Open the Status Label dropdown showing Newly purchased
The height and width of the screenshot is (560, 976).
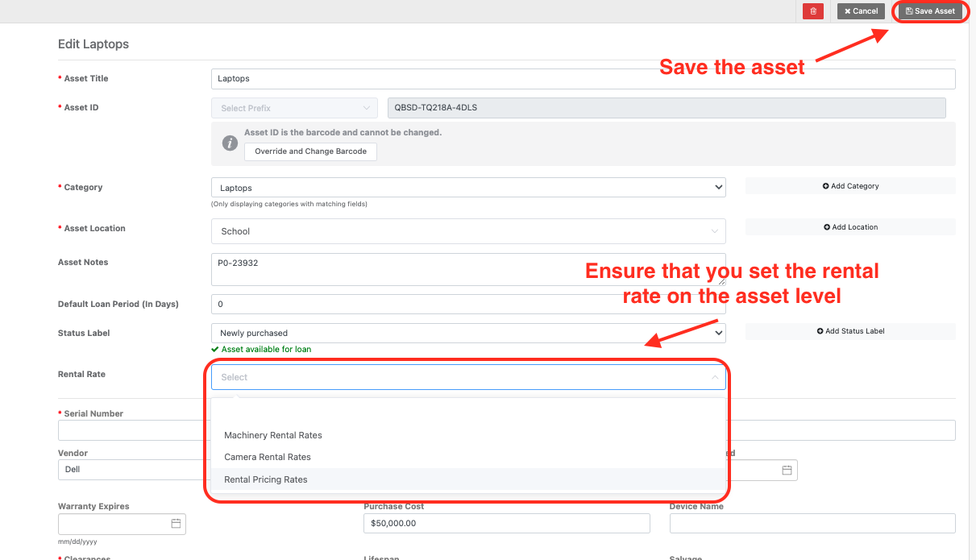tap(467, 333)
